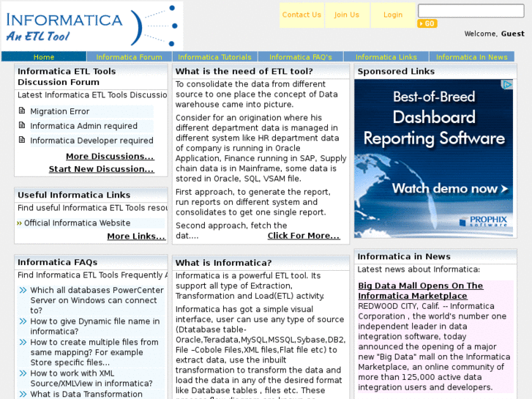Click the document icon beside Informatica Admin required

22,125
